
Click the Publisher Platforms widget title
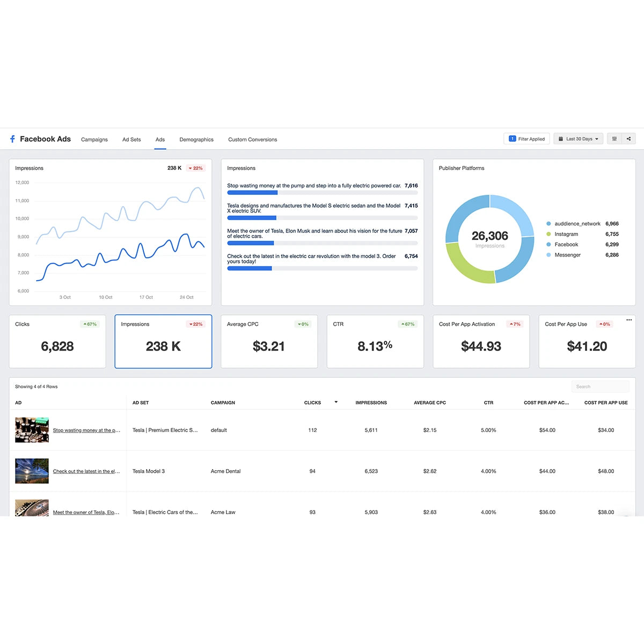pyautogui.click(x=462, y=168)
